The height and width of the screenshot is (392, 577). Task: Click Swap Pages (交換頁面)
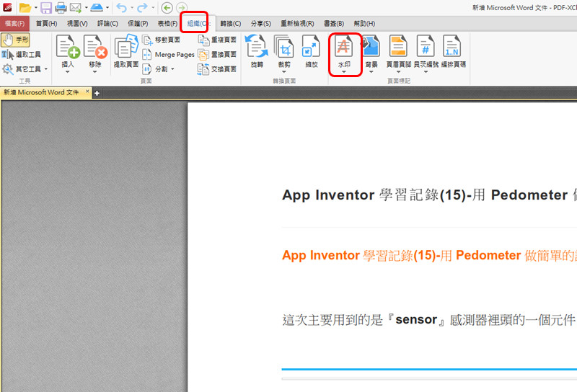[217, 68]
